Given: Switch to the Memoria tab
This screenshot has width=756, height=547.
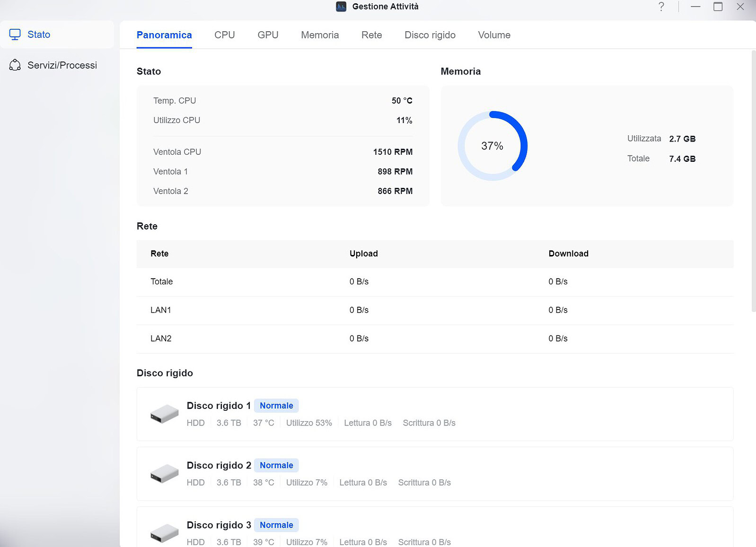Looking at the screenshot, I should pos(320,35).
